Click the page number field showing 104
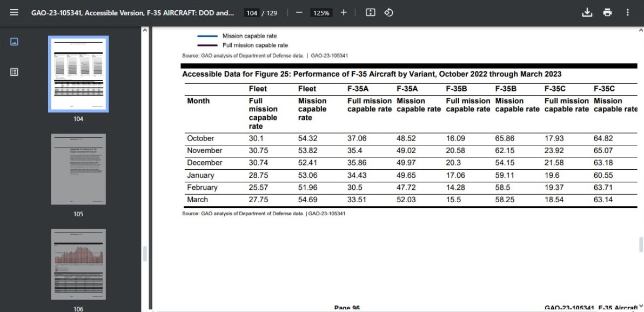Viewport: 644px width, 312px height. (x=252, y=13)
